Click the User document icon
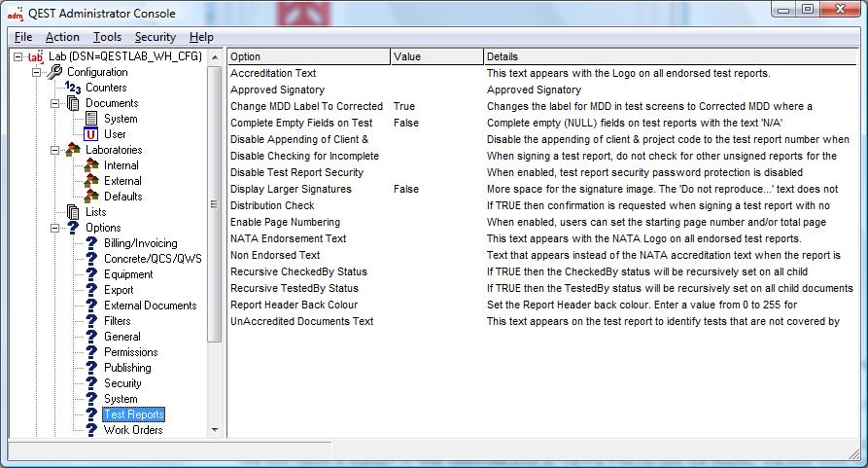This screenshot has width=868, height=468. 91,134
